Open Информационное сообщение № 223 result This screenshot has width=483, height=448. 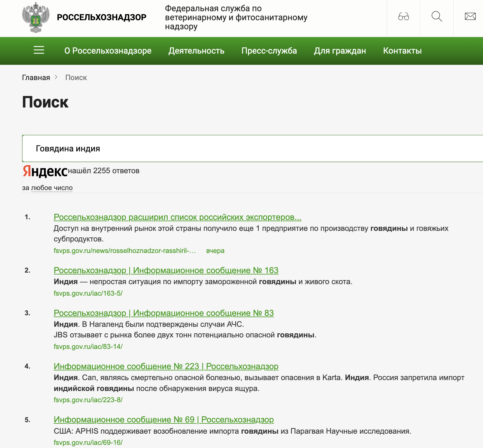[166, 366]
